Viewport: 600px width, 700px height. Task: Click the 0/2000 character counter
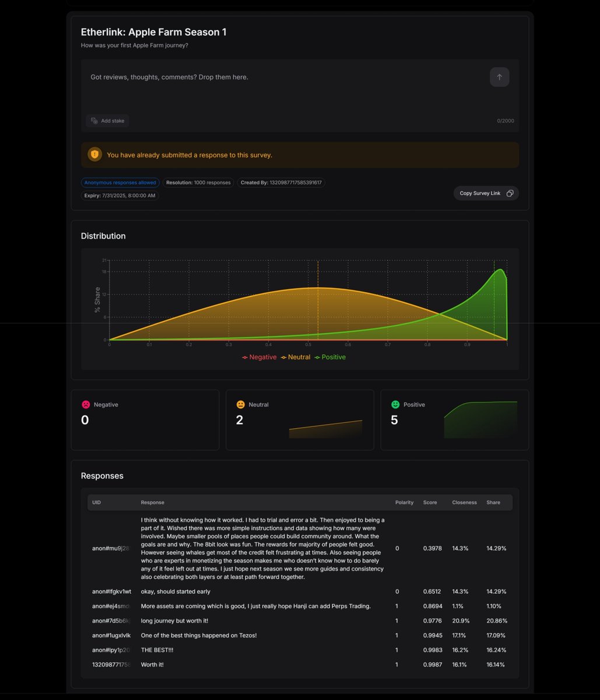(506, 121)
